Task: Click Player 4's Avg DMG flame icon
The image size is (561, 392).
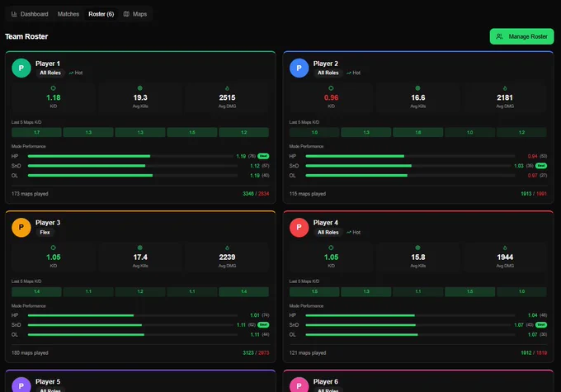Action: coord(505,248)
